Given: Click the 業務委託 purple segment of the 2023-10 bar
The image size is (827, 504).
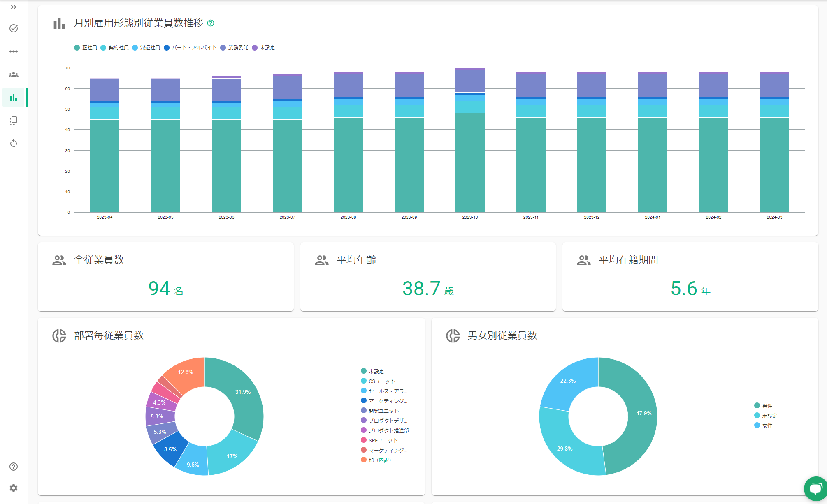Looking at the screenshot, I should [x=470, y=81].
